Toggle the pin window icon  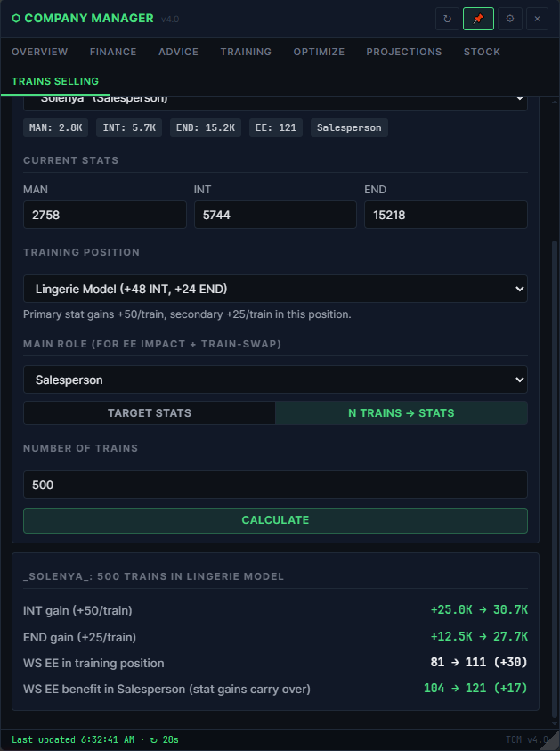pos(478,19)
